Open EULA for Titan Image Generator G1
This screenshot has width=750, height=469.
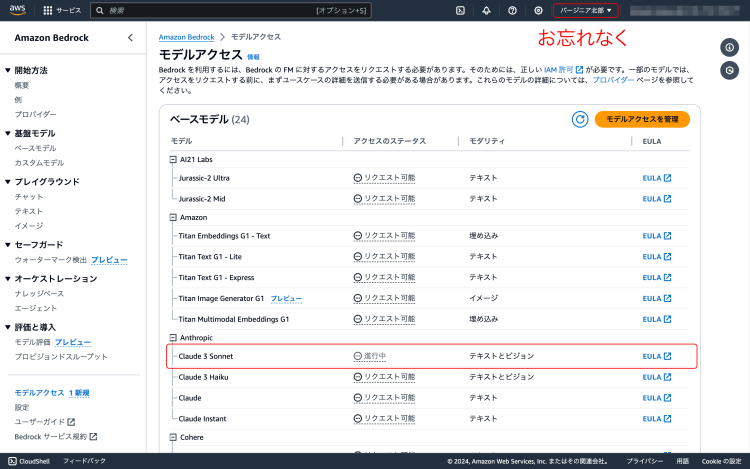pos(657,298)
